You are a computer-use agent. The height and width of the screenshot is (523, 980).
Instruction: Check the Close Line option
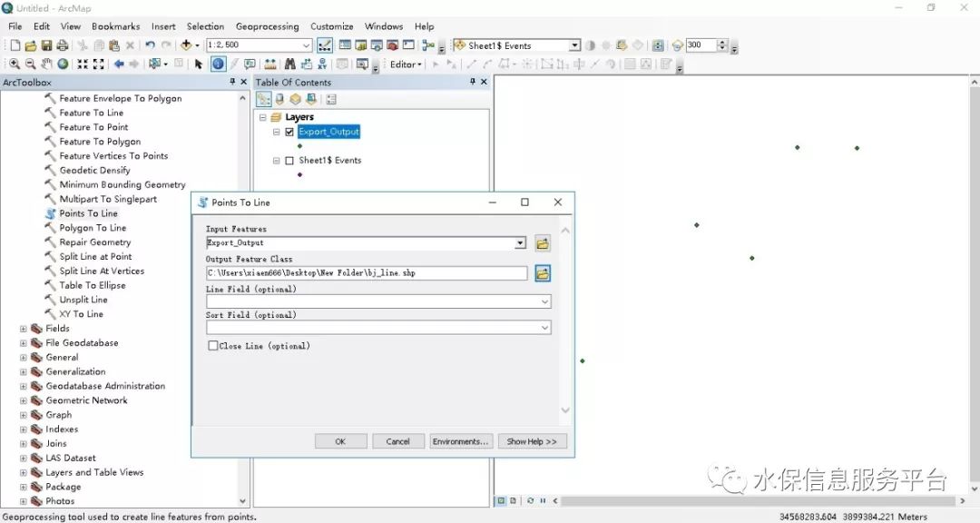[x=213, y=345]
